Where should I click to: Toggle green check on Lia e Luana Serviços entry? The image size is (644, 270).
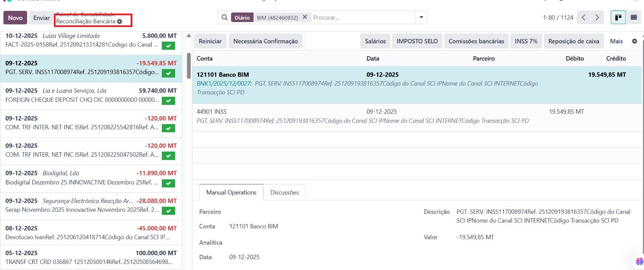pyautogui.click(x=168, y=101)
